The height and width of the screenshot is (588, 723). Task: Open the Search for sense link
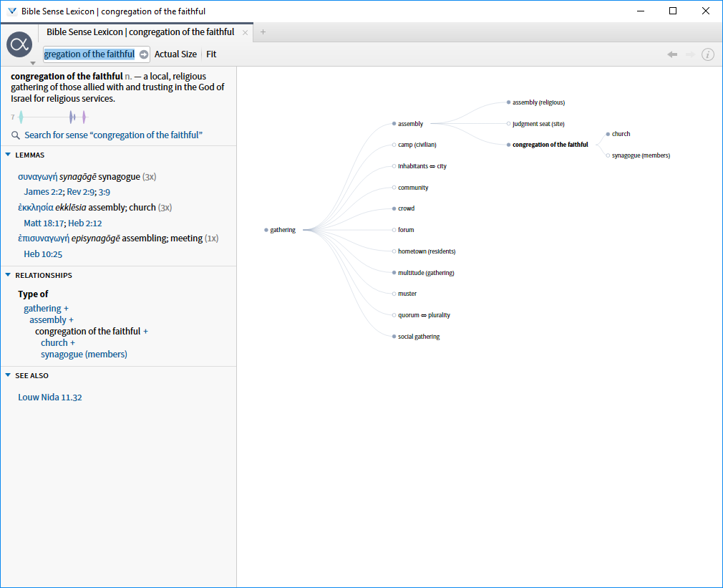point(113,135)
